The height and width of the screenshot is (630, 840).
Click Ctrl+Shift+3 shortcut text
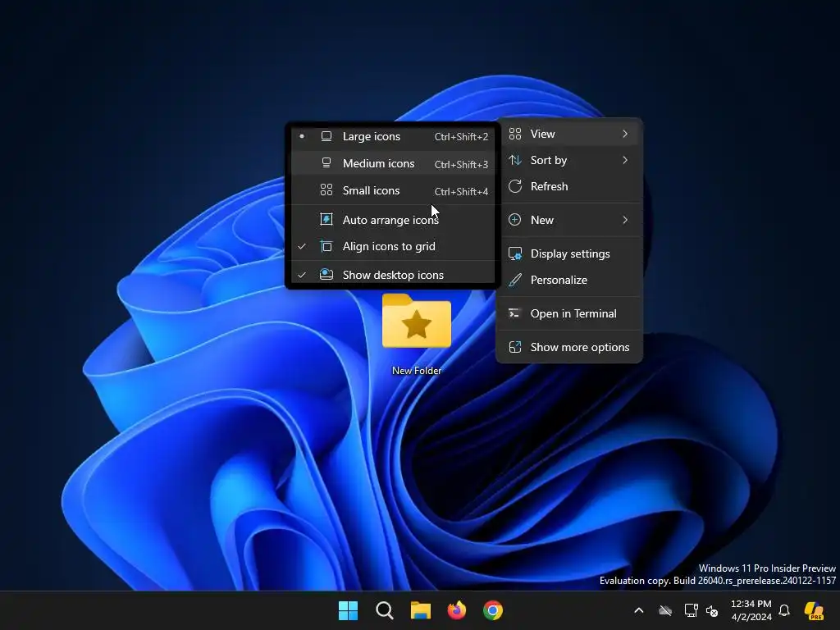461,164
